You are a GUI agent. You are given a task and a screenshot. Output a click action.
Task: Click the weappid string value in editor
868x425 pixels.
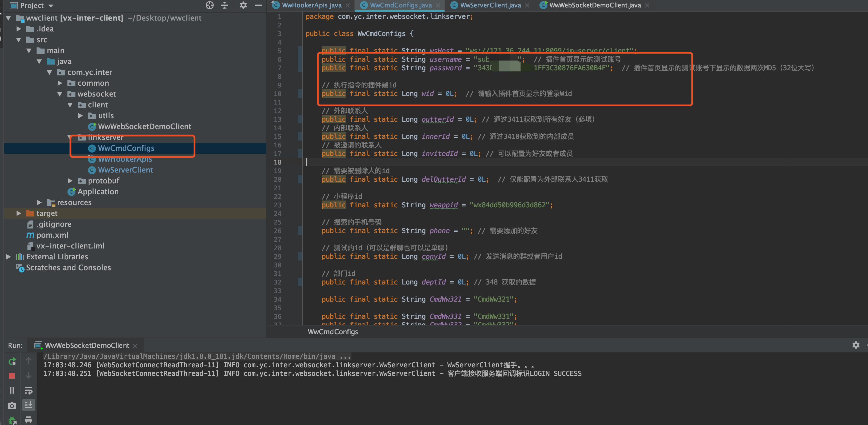[510, 205]
